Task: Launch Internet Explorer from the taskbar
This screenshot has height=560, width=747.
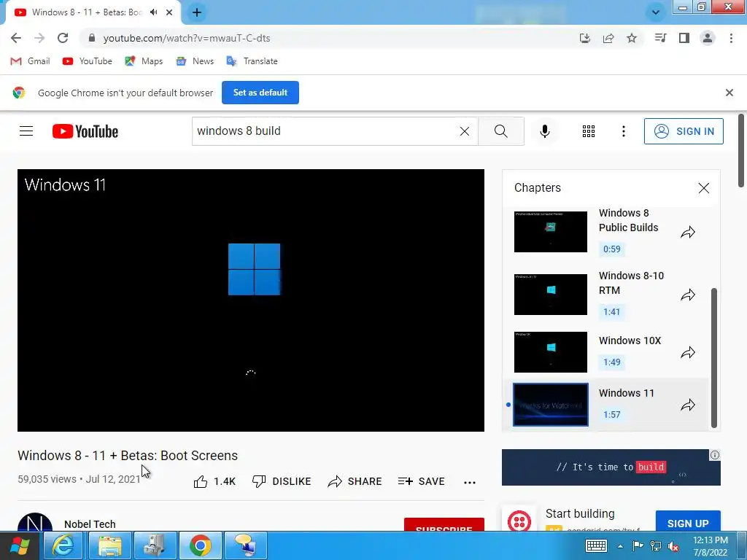Action: coord(63,545)
